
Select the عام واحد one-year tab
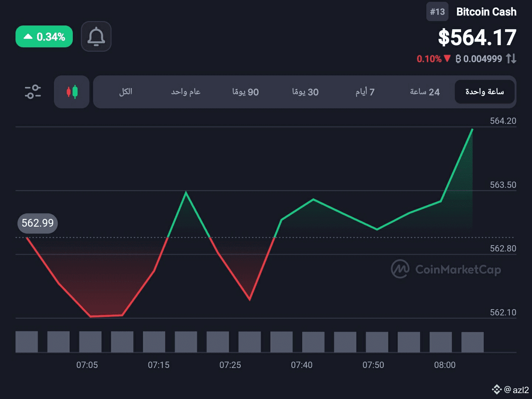185,92
